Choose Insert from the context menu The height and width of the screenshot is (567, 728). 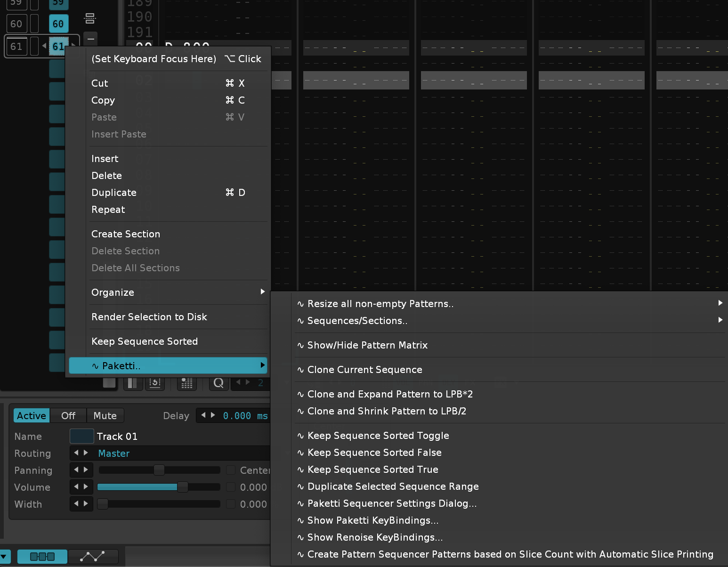click(168, 159)
